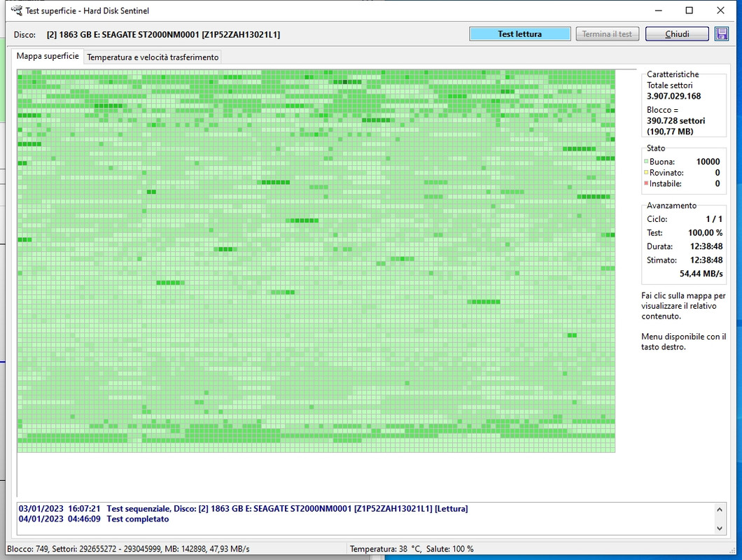Select the Test sequenziale log entry

pos(243,509)
